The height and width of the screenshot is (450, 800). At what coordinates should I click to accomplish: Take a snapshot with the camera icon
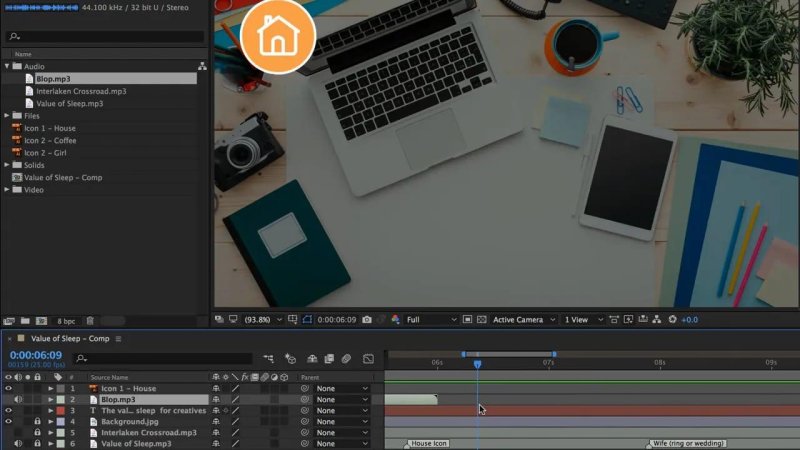367,319
